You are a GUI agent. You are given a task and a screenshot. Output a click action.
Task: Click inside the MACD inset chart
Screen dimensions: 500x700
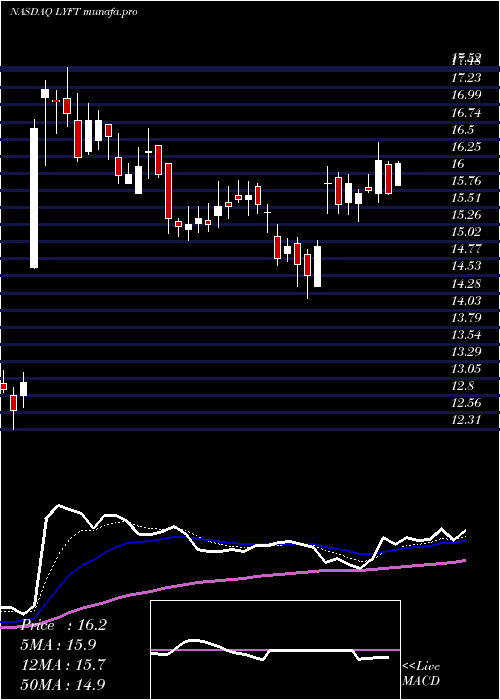point(275,650)
